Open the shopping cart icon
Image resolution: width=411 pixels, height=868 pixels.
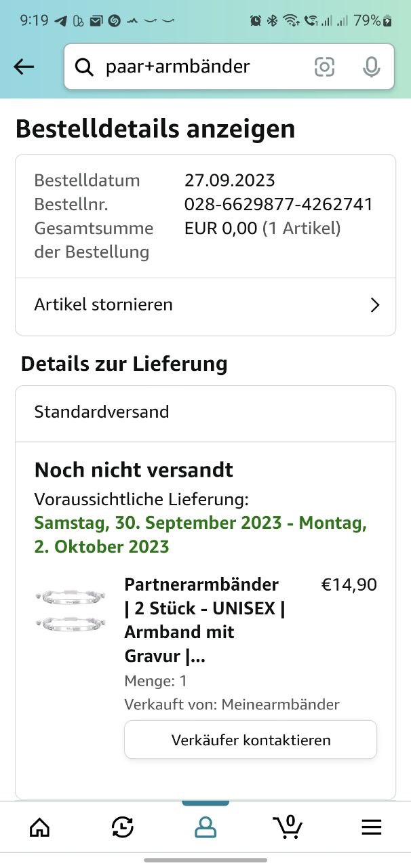click(288, 826)
